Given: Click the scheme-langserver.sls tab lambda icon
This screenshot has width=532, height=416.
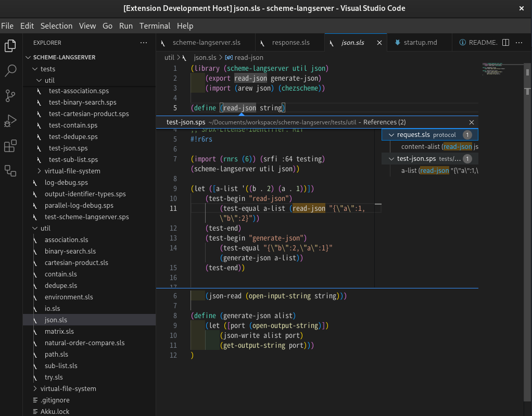Looking at the screenshot, I should tap(163, 43).
